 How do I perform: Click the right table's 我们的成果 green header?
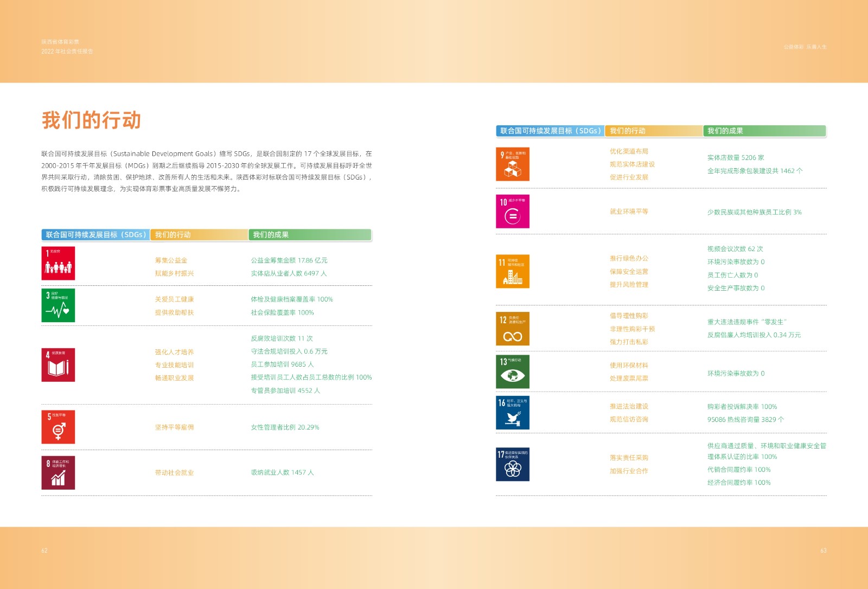click(x=764, y=131)
